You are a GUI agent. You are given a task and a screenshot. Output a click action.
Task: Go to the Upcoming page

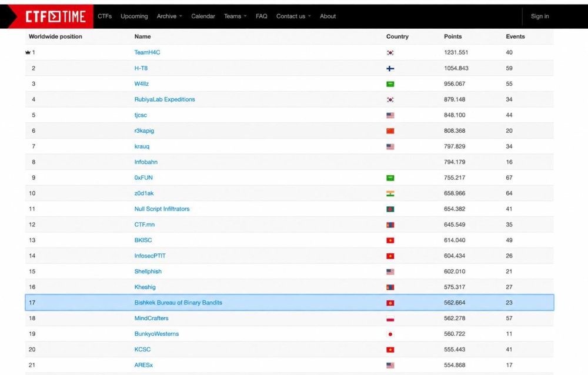pyautogui.click(x=134, y=16)
